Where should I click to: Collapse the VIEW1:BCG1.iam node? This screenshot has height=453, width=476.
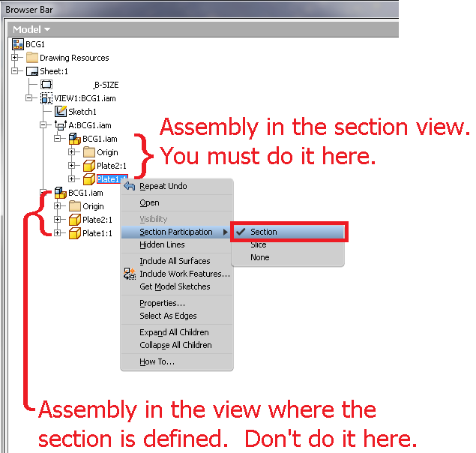[28, 98]
